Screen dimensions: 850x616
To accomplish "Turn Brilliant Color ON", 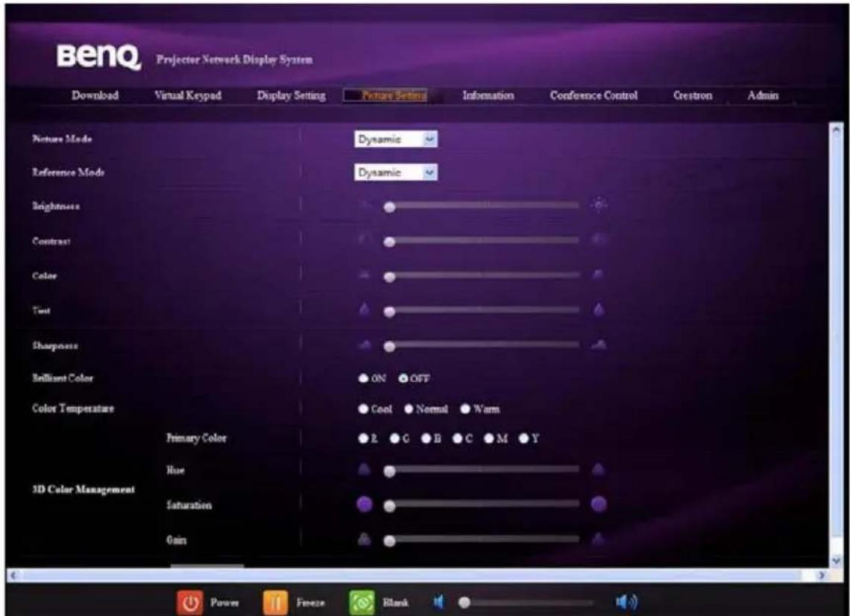I will pyautogui.click(x=363, y=379).
